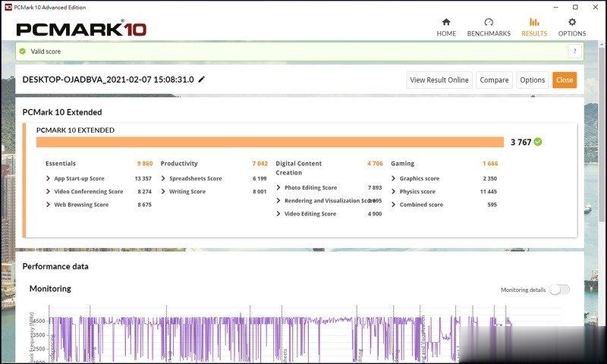Click the Video Editing value 4 900
Screen dimensions: 607x364
375,214
